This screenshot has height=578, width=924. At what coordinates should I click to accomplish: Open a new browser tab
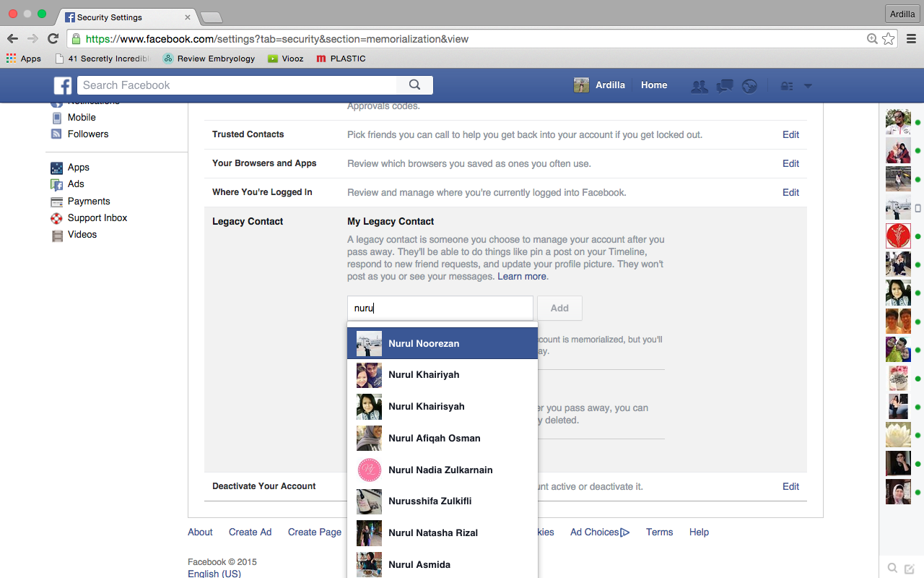click(x=211, y=17)
